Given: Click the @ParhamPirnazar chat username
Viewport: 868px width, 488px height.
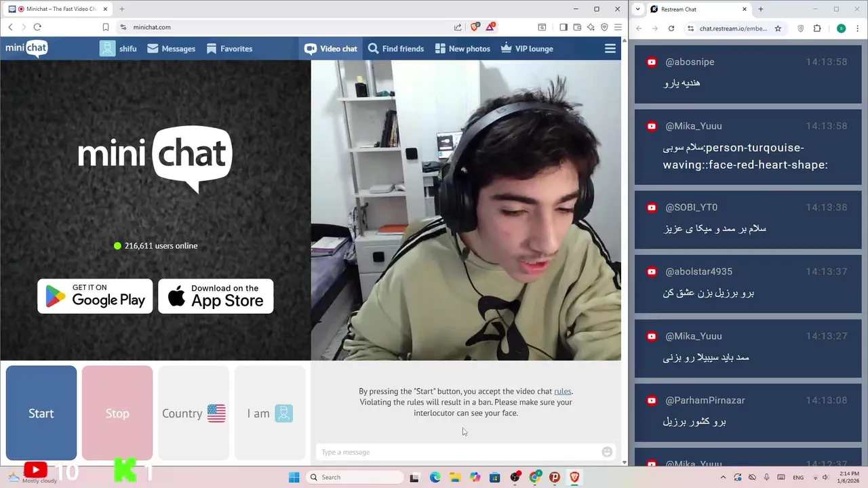Looking at the screenshot, I should point(705,401).
